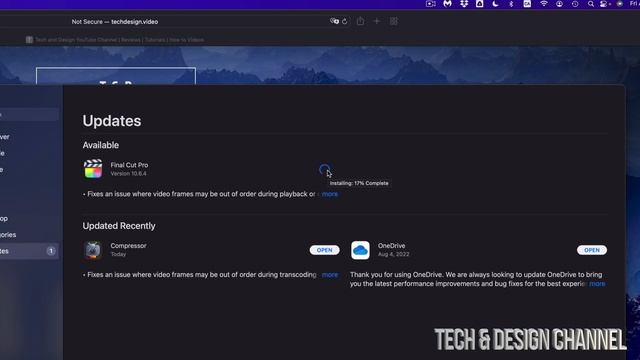Open the Dropbox menu bar icon
Screen dimensions: 640x360
pos(464,4)
